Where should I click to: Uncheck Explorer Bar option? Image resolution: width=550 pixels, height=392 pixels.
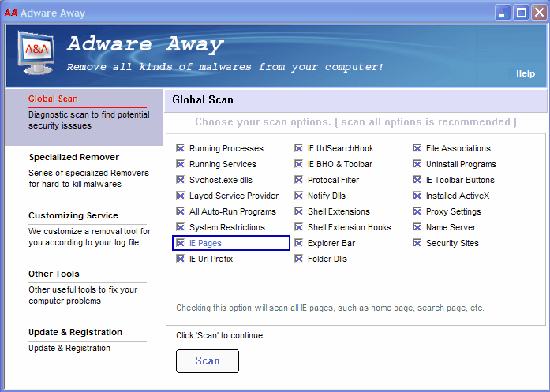[298, 243]
